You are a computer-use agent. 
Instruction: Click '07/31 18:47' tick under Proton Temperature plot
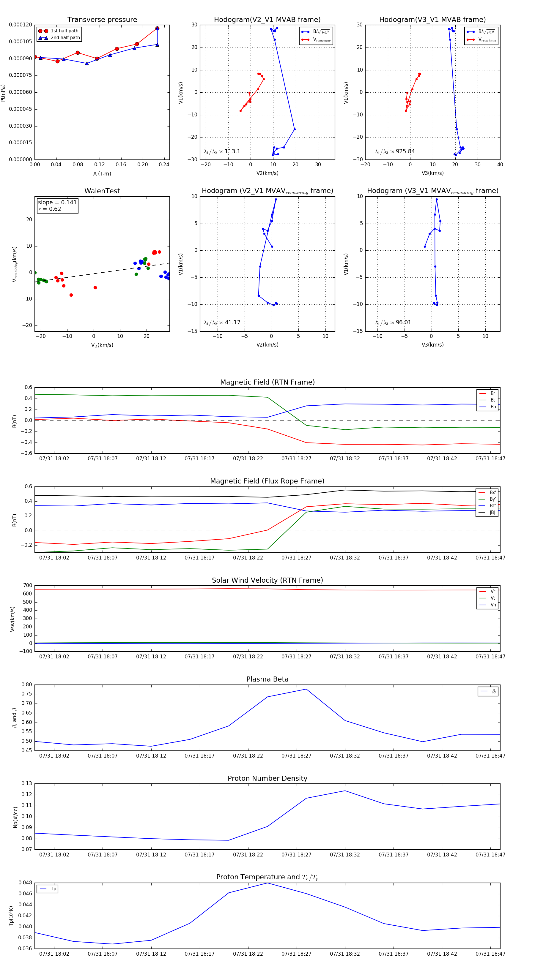(x=490, y=954)
